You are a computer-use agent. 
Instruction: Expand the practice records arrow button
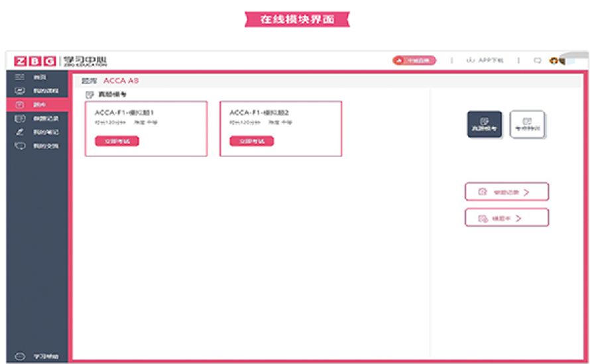click(x=507, y=192)
